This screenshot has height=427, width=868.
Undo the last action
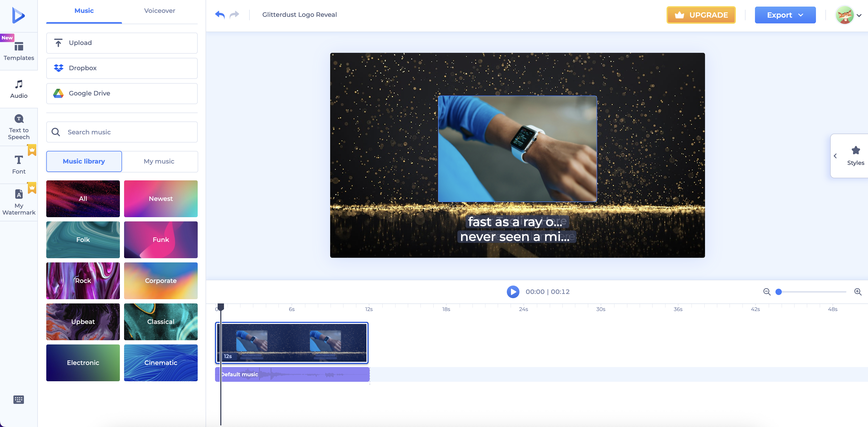(x=220, y=14)
